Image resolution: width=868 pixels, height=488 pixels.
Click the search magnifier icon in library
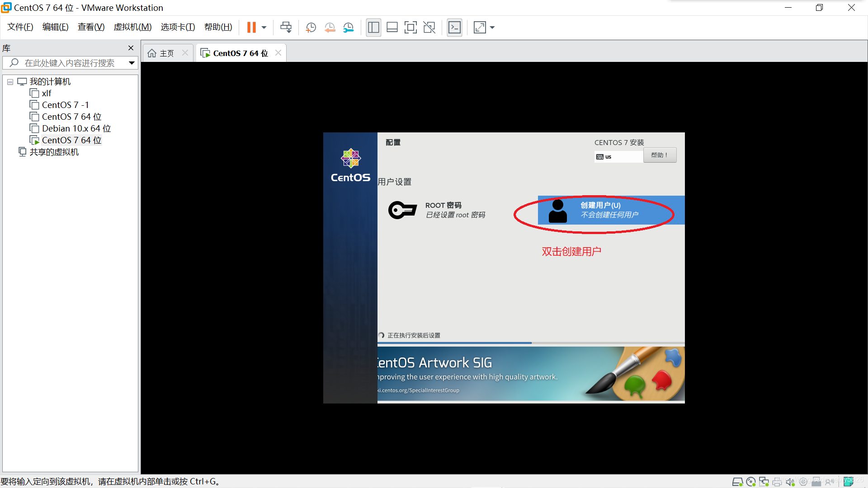pos(14,63)
